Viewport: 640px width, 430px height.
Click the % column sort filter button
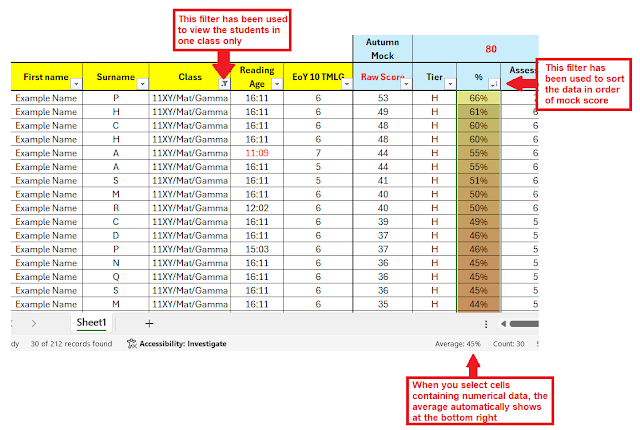493,85
